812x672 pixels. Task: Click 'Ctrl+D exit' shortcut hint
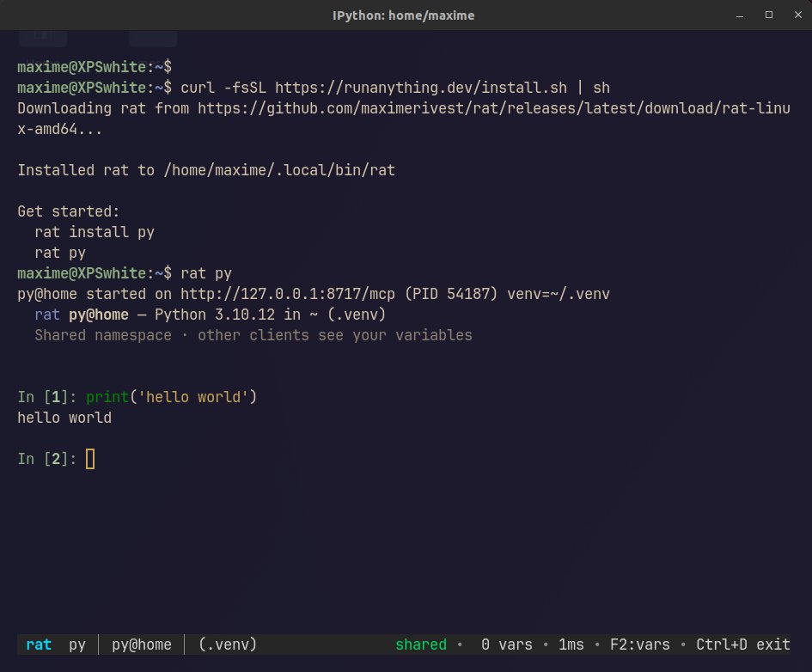point(743,645)
